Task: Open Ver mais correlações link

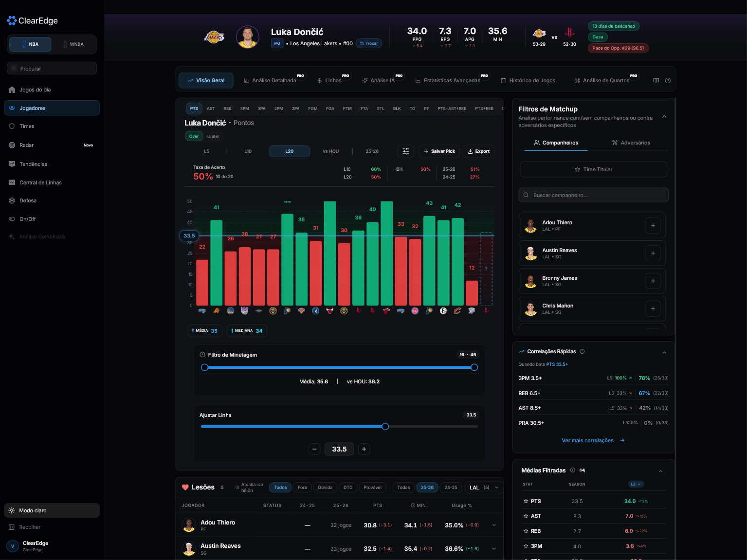Action: pos(593,440)
